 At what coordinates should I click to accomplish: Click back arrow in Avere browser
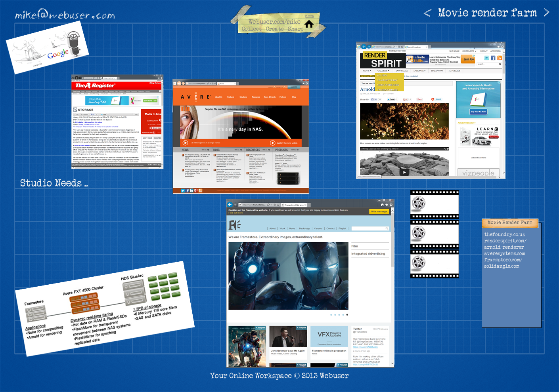click(x=179, y=84)
